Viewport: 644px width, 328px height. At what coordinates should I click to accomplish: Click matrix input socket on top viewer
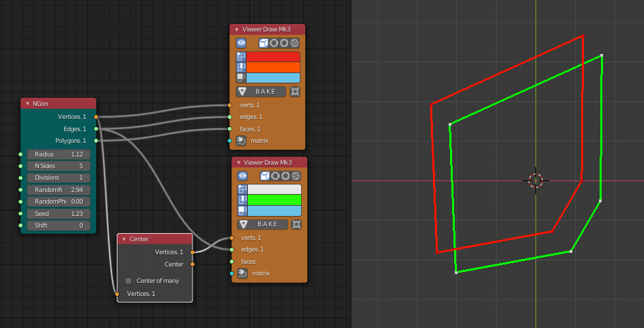(229, 141)
